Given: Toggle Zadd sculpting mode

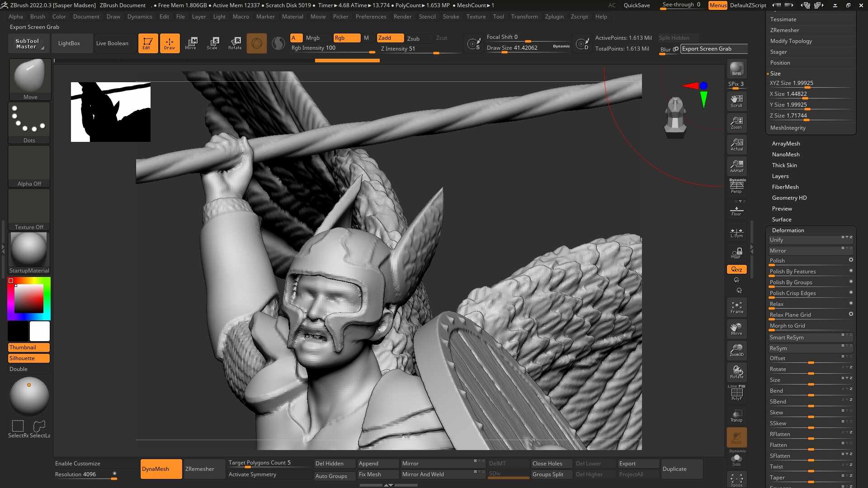Looking at the screenshot, I should point(390,38).
